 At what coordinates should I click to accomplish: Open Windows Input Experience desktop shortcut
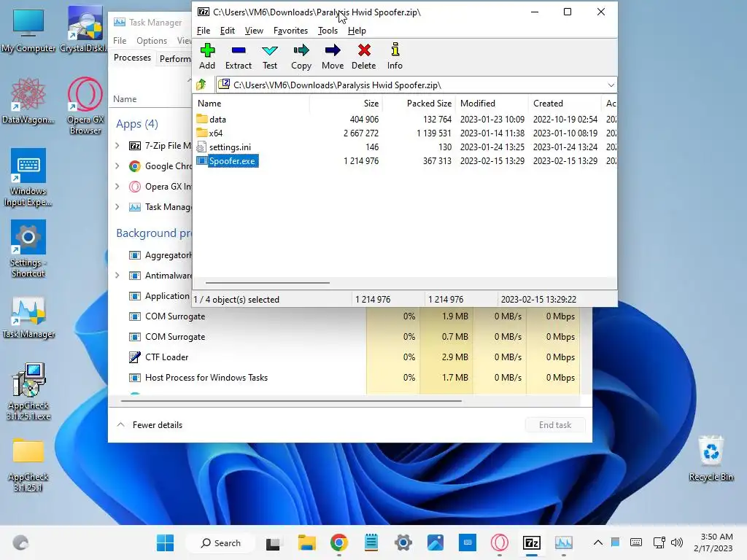28,178
